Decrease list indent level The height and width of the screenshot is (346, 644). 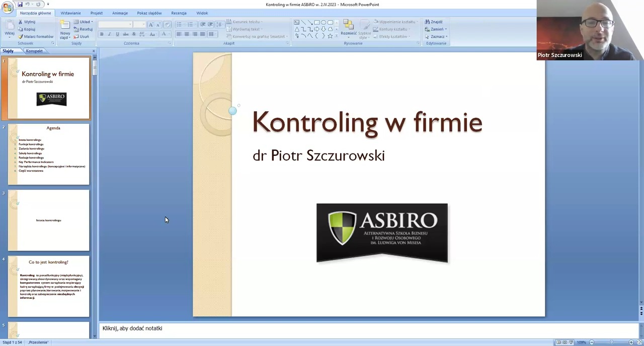(x=203, y=25)
